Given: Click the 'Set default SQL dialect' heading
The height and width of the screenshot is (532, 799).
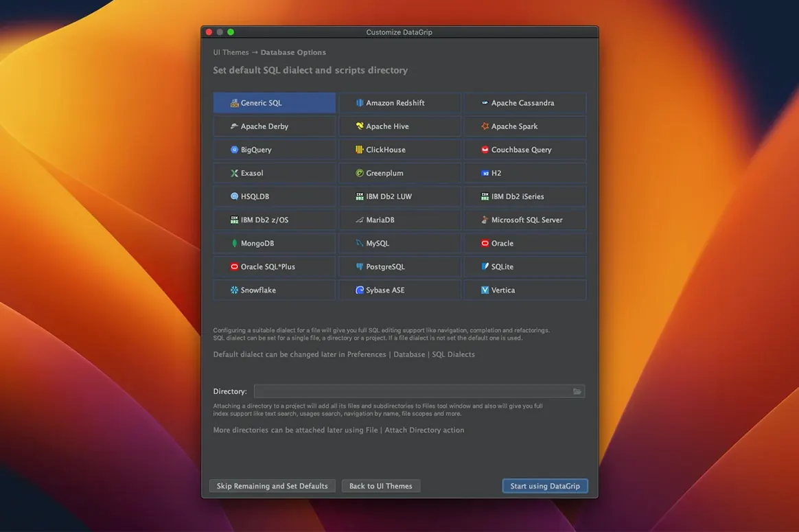Looking at the screenshot, I should click(310, 70).
